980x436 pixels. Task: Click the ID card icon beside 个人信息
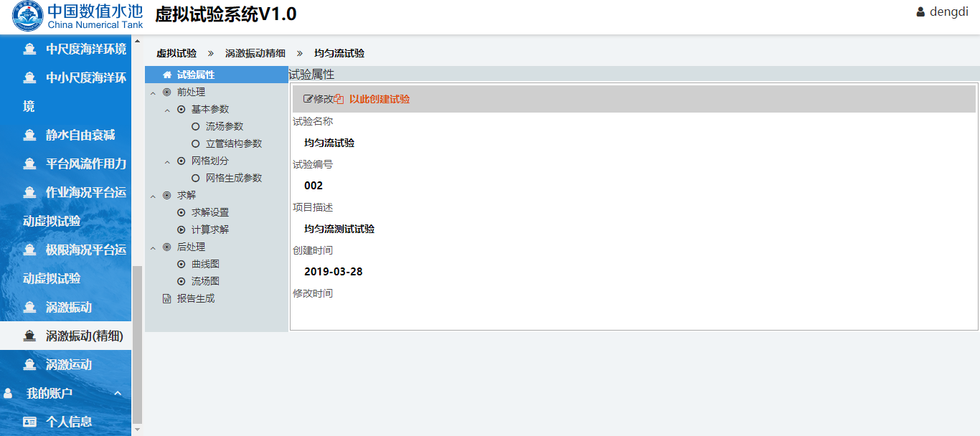click(29, 422)
